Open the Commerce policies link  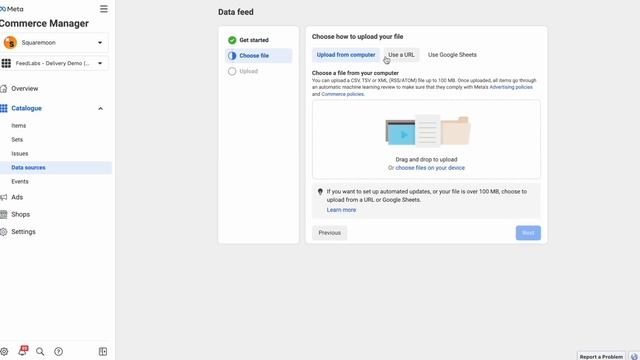coord(342,94)
